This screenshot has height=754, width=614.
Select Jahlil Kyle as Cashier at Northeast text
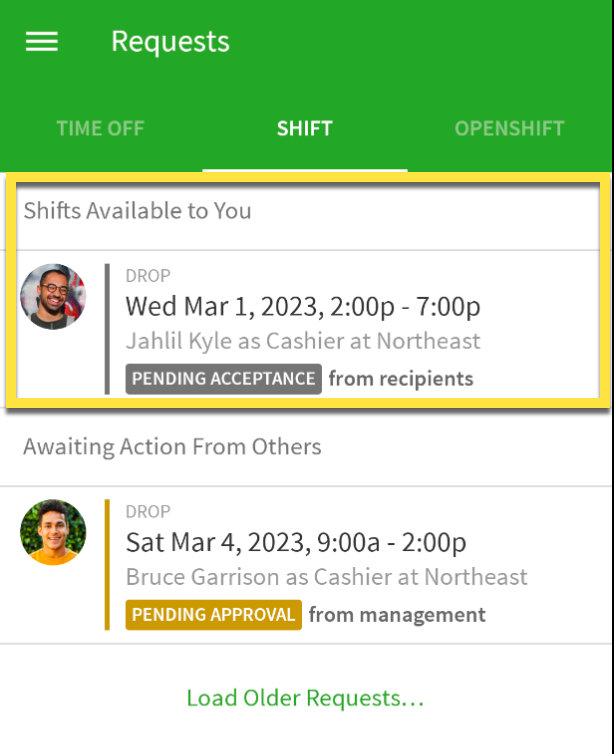[303, 341]
